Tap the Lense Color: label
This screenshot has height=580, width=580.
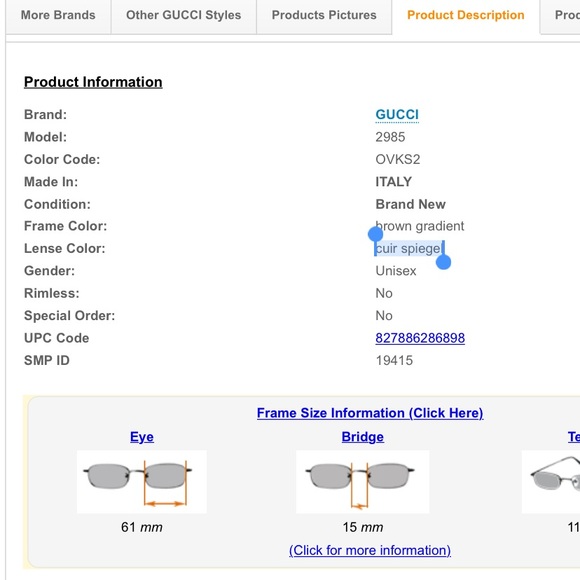tap(65, 248)
